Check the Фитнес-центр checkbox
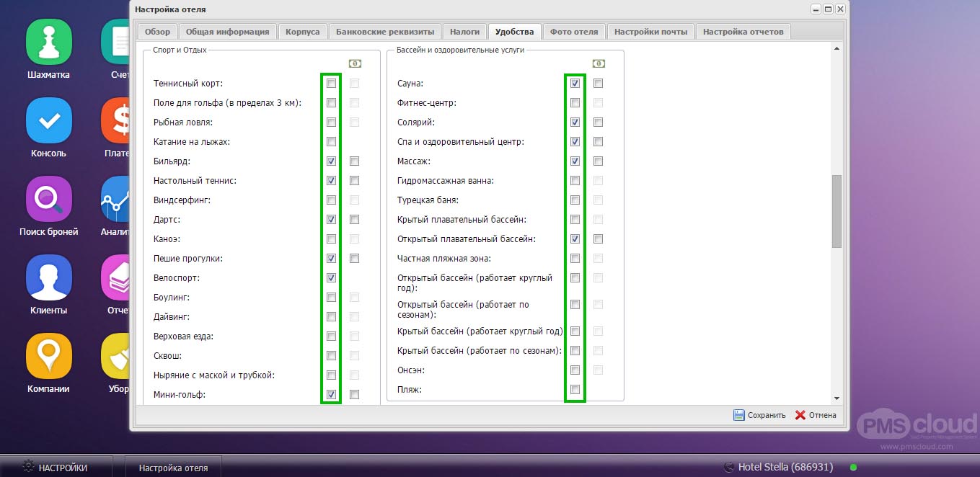The height and width of the screenshot is (477, 980). point(575,103)
